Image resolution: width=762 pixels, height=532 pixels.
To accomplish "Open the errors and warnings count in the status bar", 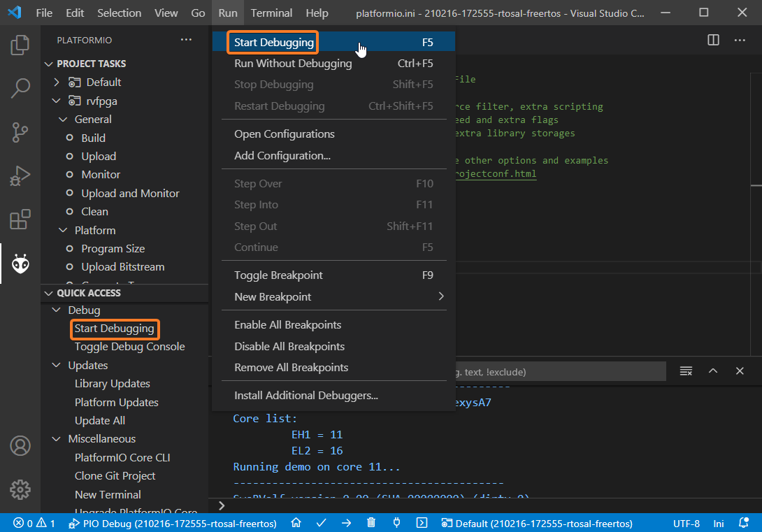I will click(x=34, y=523).
